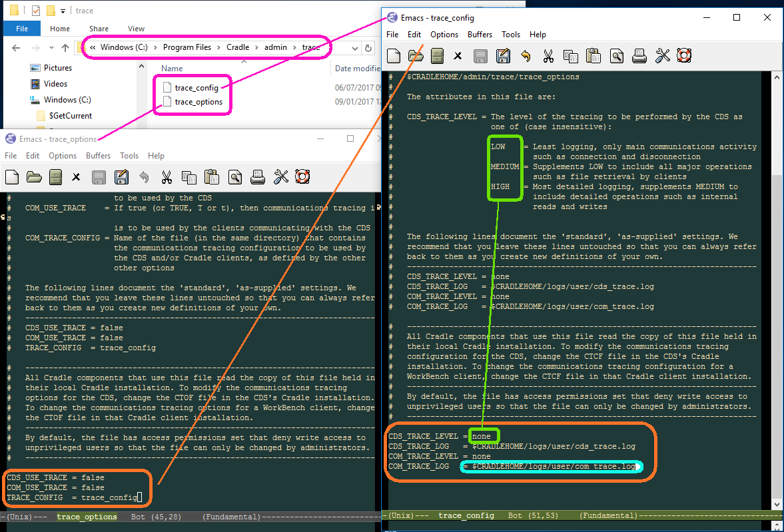Click Save As icon in trace_options Emacs toolbar
This screenshot has width=784, height=532.
[121, 177]
